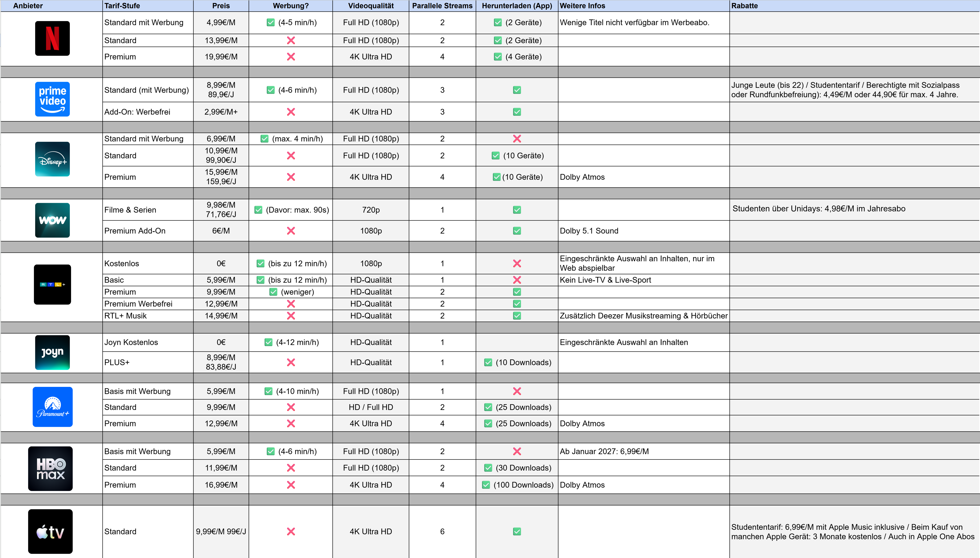Select the "Tarif-Stufe" column header
The height and width of the screenshot is (558, 980).
148,6
